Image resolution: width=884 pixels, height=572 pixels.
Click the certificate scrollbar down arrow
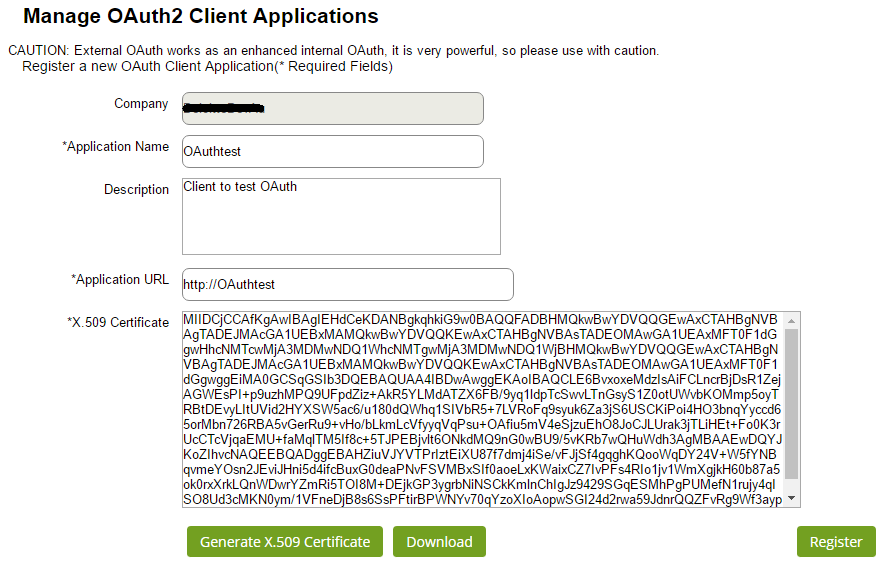pos(792,498)
